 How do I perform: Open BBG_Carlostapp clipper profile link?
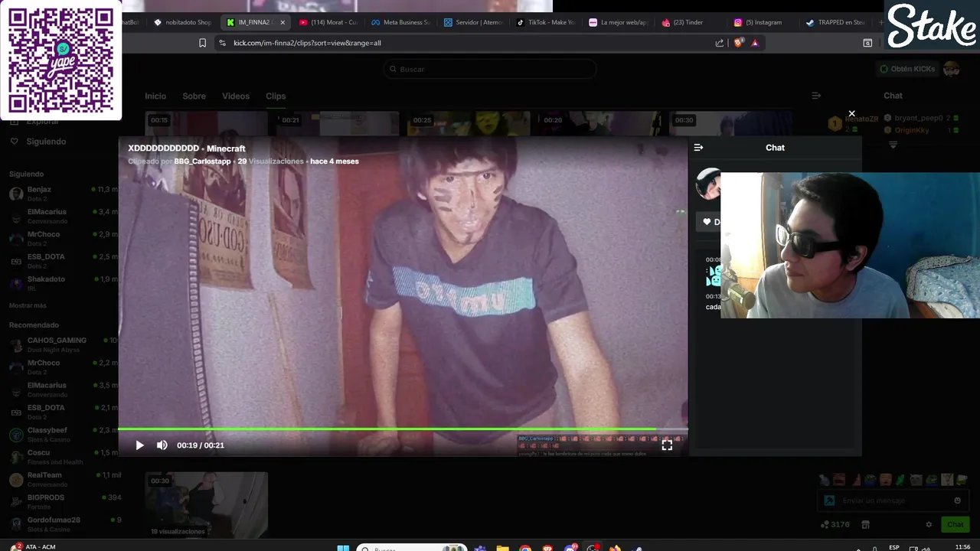202,161
